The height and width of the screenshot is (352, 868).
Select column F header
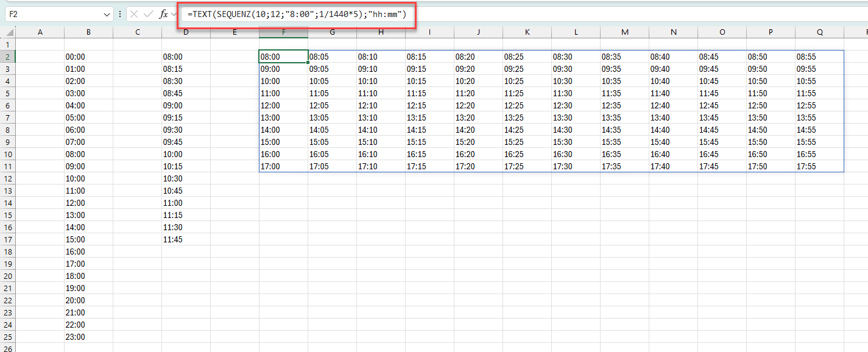point(283,32)
